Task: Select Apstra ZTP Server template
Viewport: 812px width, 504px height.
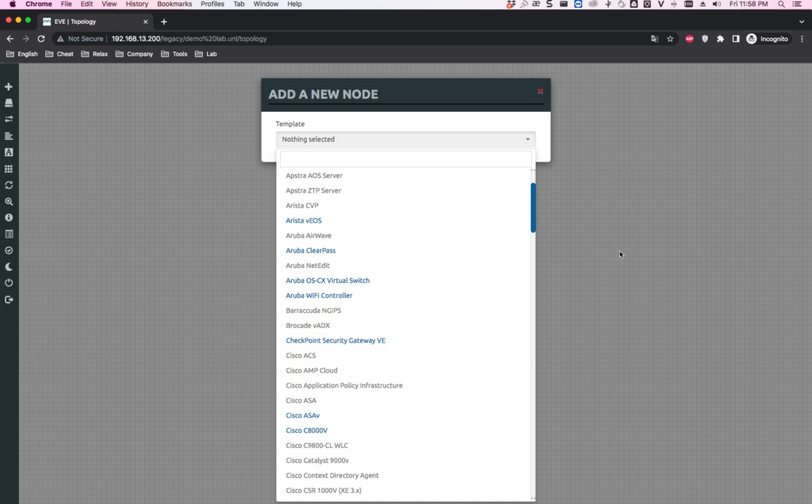Action: (313, 190)
